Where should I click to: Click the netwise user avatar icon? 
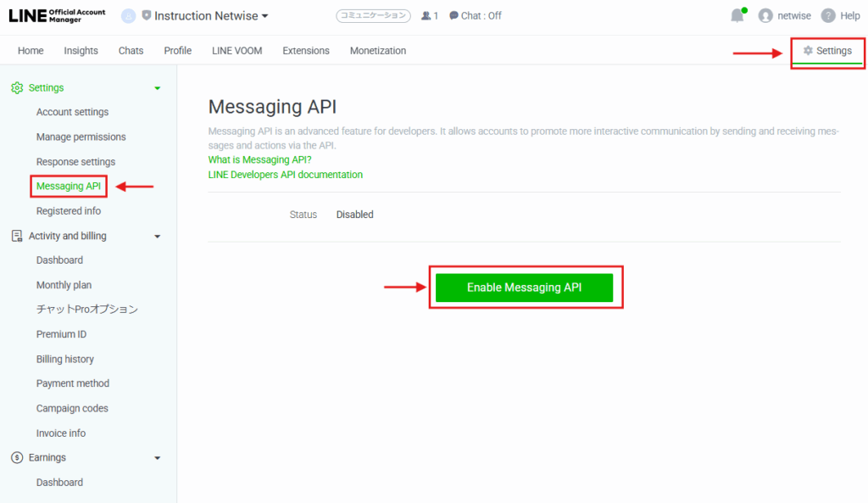[766, 16]
